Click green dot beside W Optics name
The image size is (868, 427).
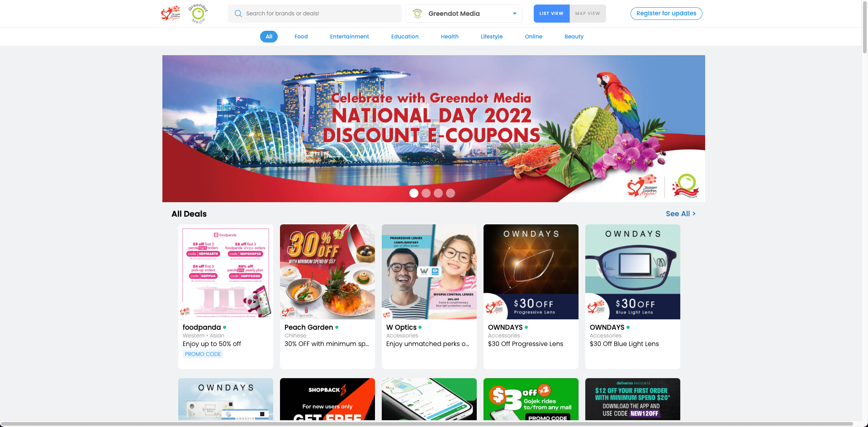420,327
